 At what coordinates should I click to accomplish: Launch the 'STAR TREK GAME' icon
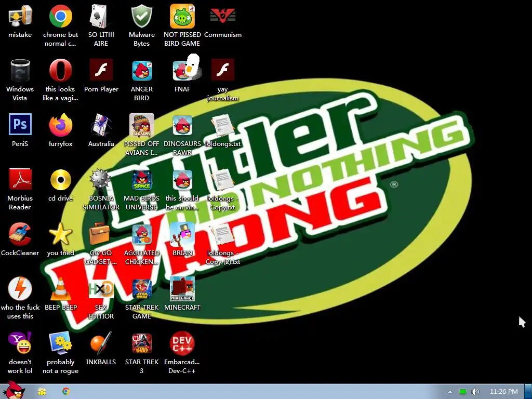(x=142, y=289)
